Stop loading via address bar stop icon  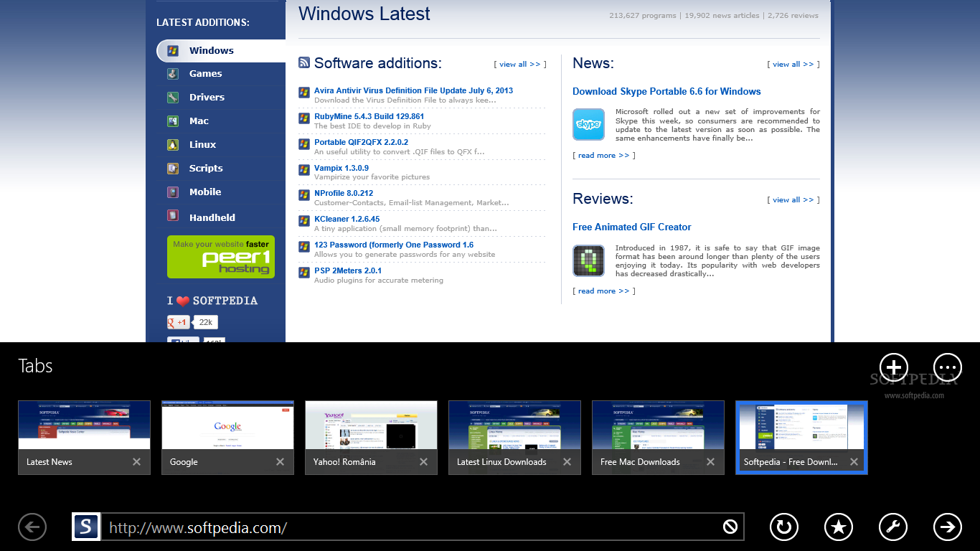730,527
